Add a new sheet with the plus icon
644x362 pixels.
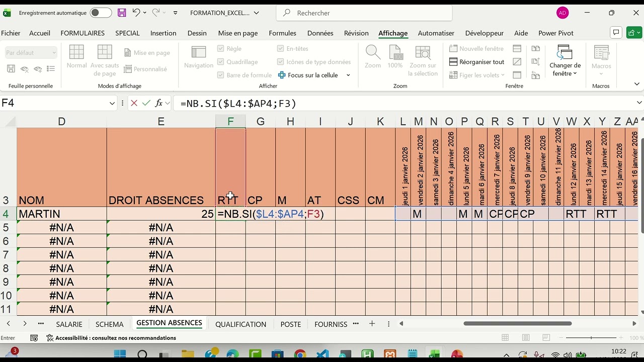point(372,324)
